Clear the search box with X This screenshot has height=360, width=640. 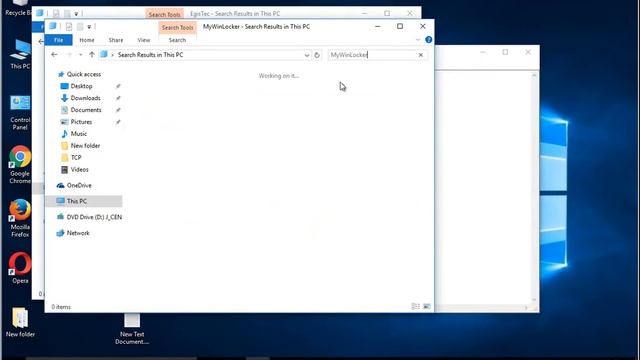tap(421, 55)
